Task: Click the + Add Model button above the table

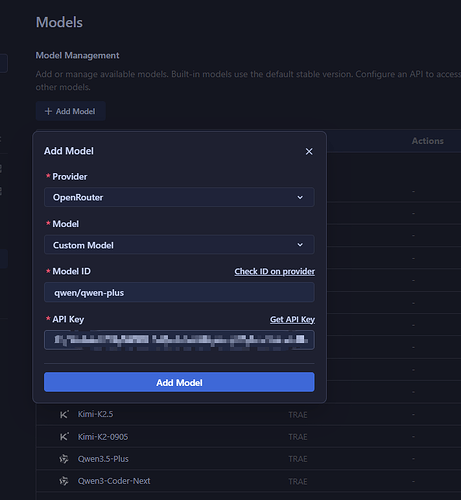Action: pyautogui.click(x=71, y=111)
